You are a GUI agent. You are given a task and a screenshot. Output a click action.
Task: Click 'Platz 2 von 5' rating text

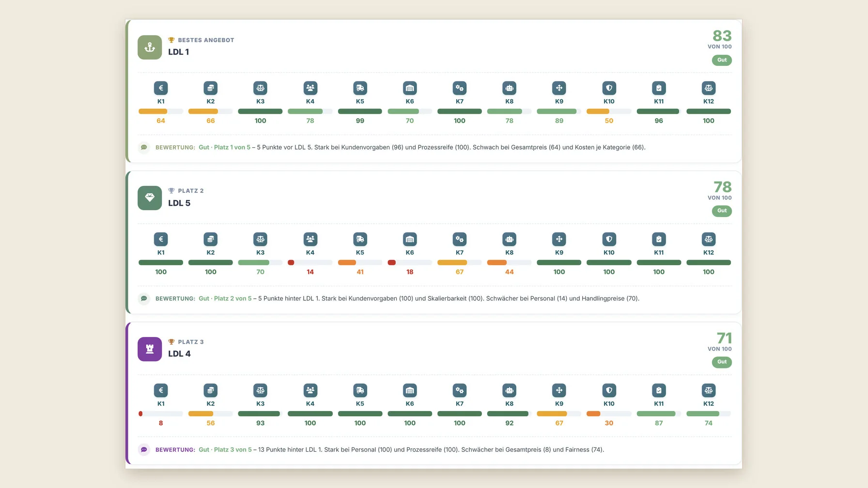pyautogui.click(x=233, y=299)
